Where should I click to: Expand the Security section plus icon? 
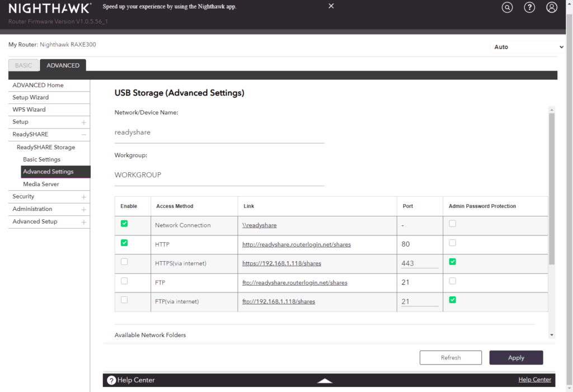pos(83,197)
